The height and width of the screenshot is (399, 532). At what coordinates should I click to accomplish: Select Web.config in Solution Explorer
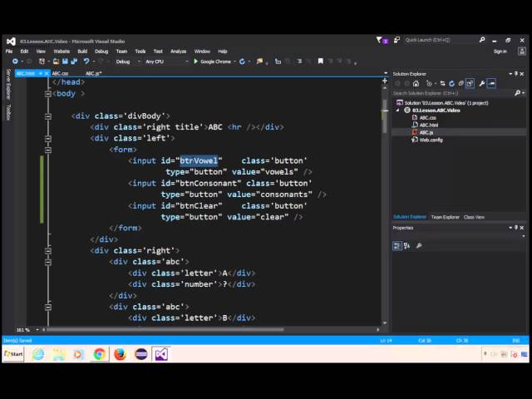coord(431,140)
